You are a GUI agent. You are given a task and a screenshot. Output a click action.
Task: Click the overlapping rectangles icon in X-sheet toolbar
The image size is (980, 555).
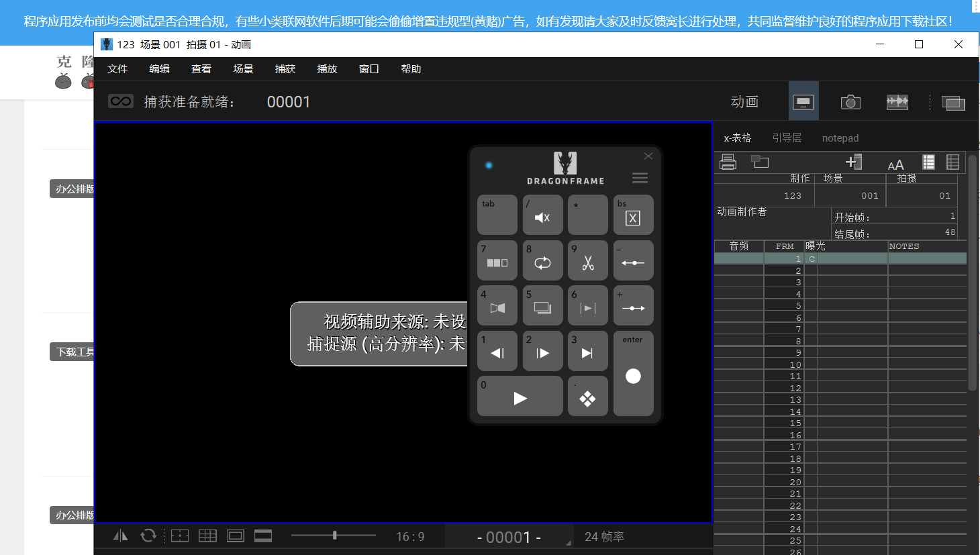click(x=760, y=162)
